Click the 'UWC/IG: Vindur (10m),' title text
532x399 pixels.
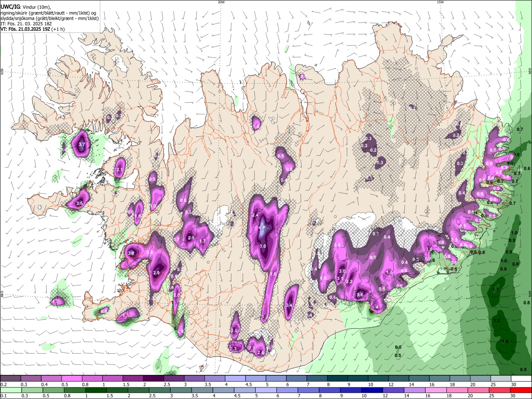coord(26,7)
